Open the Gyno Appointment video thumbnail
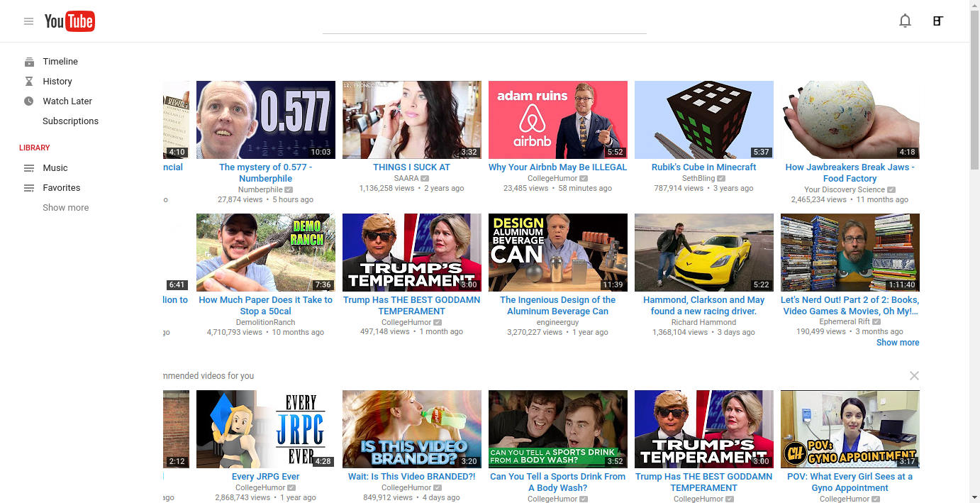 (850, 429)
